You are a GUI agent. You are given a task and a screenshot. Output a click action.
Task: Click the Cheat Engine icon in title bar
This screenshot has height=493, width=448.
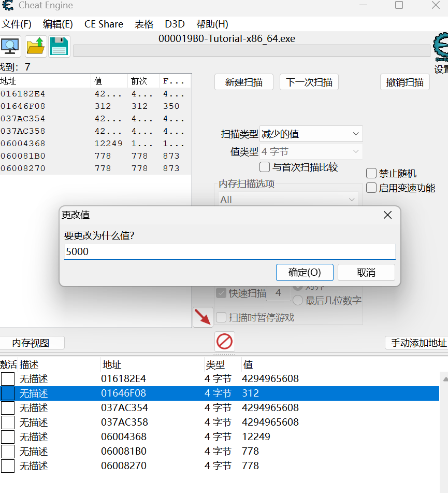click(x=7, y=6)
